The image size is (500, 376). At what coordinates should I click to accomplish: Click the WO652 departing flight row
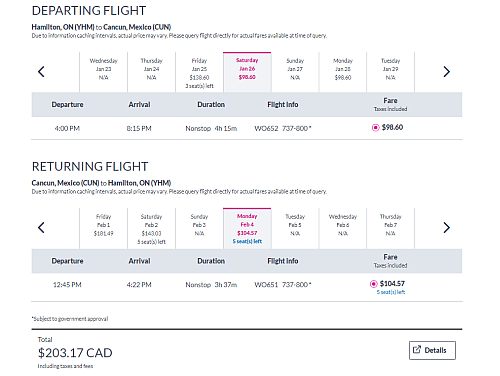pyautogui.click(x=247, y=128)
